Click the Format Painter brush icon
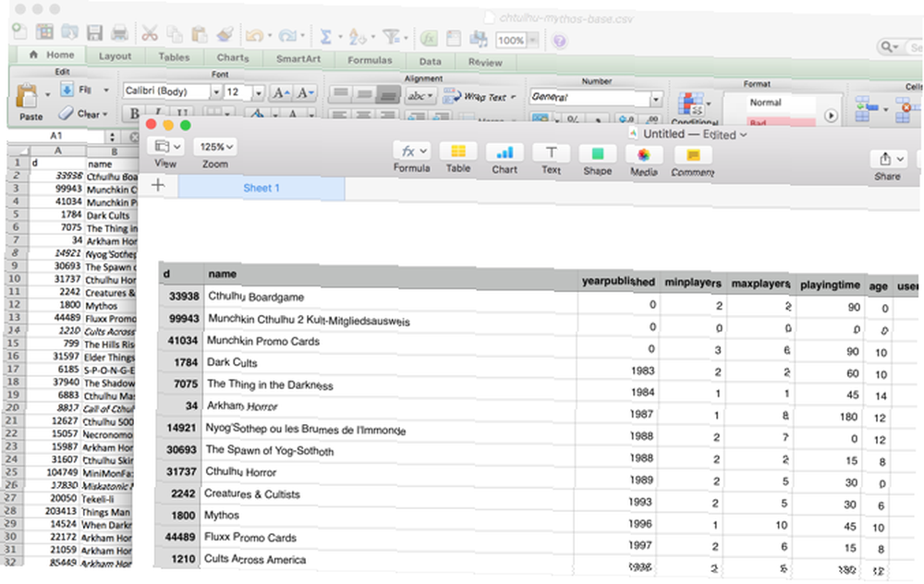Screen dimensions: 924x584 (x=225, y=34)
